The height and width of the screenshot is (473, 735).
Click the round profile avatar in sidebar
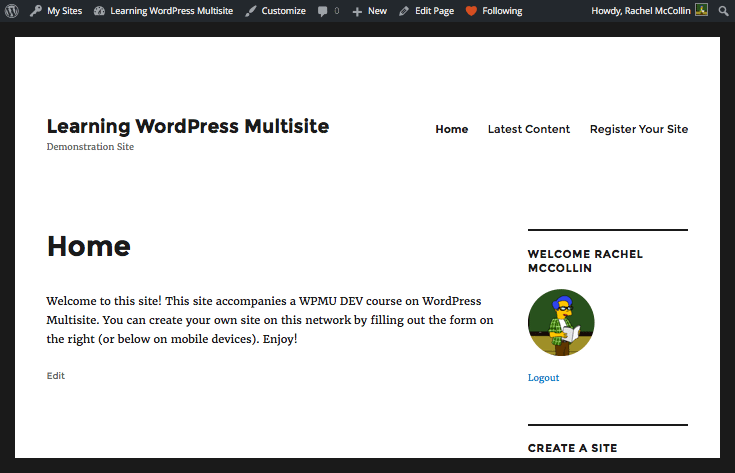click(x=561, y=323)
